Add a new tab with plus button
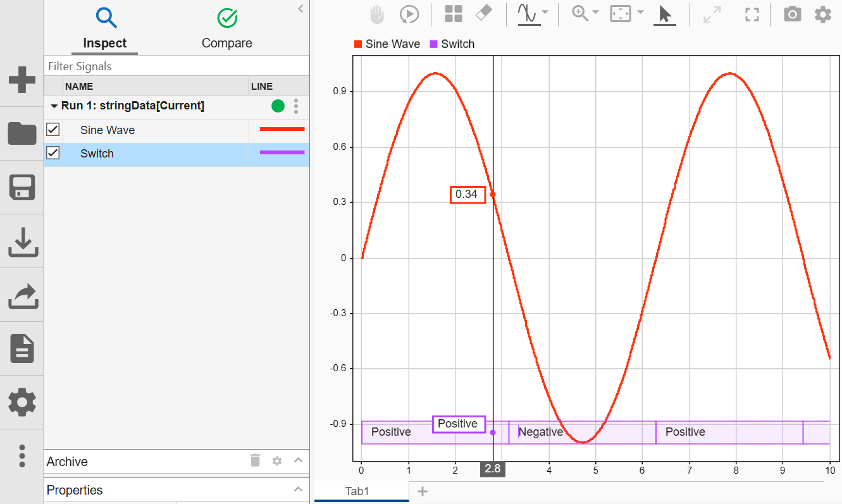Viewport: 842px width, 504px height. coord(423,491)
